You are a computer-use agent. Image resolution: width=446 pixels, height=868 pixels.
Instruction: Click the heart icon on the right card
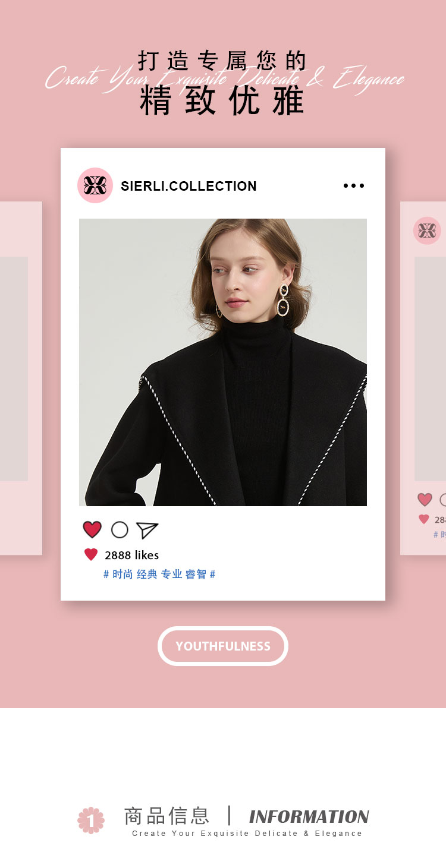coord(425,500)
